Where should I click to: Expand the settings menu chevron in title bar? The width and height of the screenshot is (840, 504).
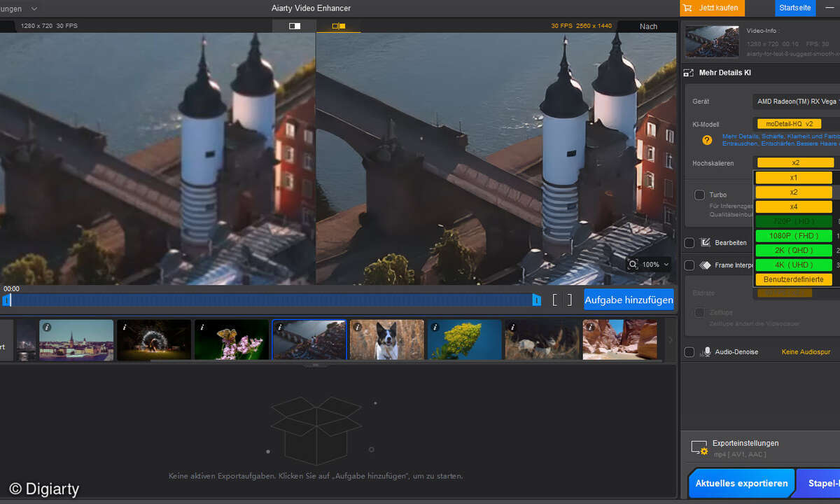(x=34, y=8)
